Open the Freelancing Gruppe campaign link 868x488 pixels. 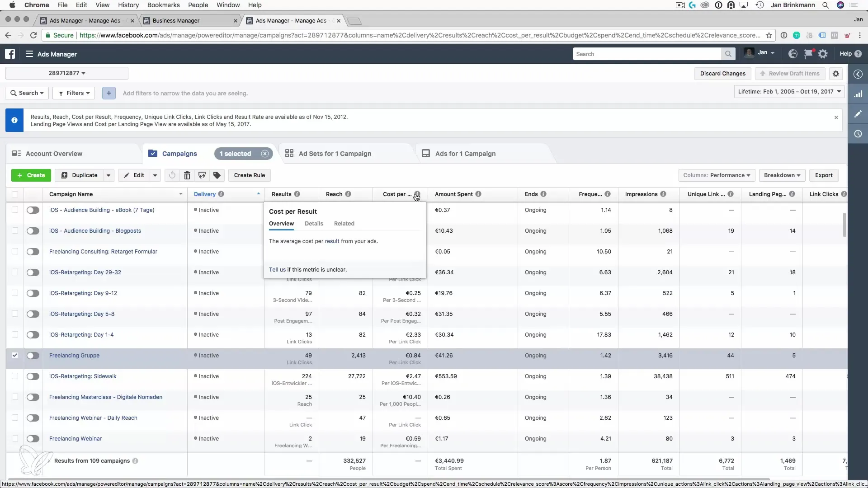coord(74,356)
